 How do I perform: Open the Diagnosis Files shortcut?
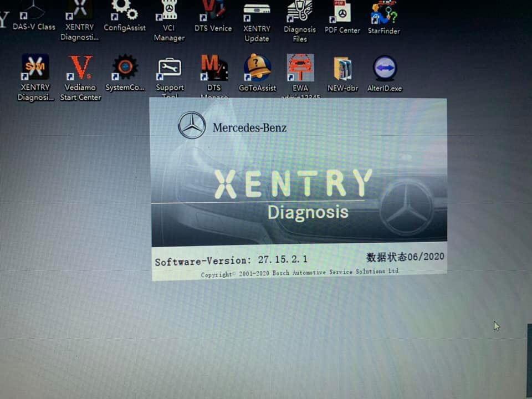300,22
